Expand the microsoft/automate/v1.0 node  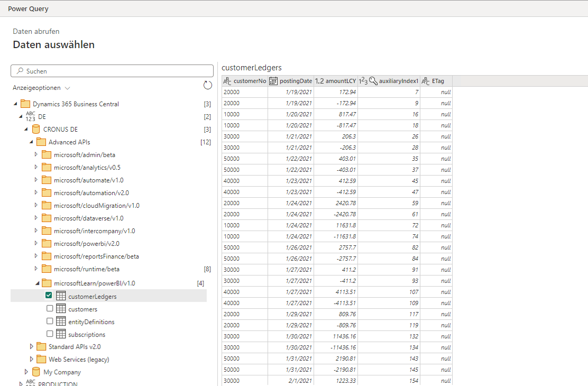pyautogui.click(x=36, y=180)
